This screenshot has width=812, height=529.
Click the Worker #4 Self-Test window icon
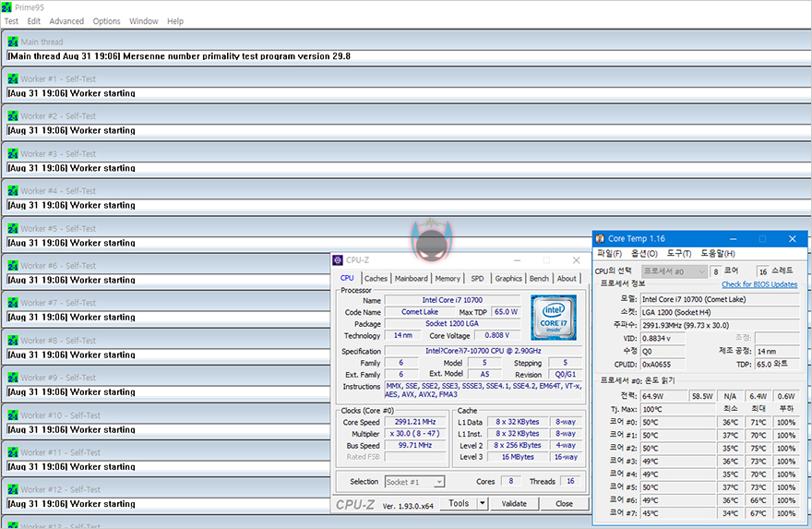pyautogui.click(x=13, y=191)
